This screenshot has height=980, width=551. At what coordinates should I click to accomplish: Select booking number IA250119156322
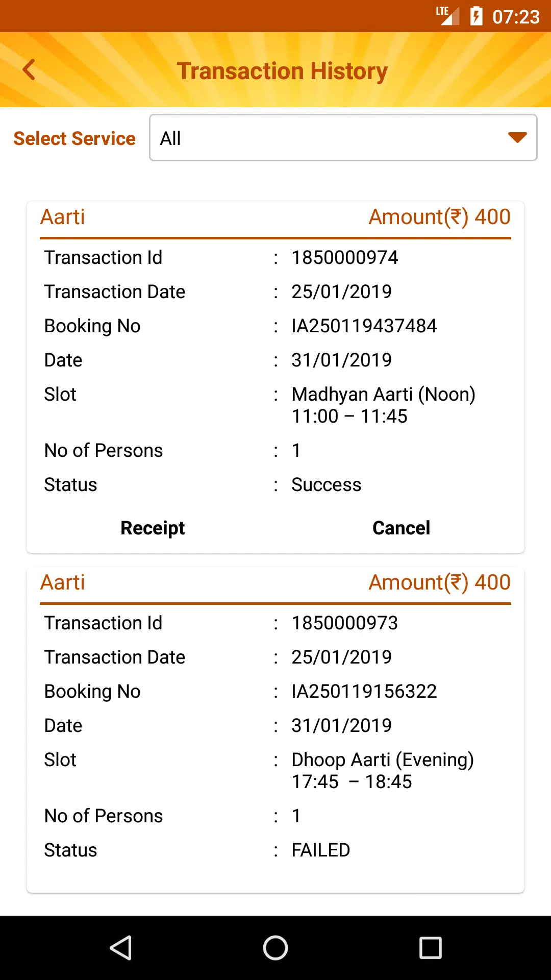pyautogui.click(x=364, y=691)
